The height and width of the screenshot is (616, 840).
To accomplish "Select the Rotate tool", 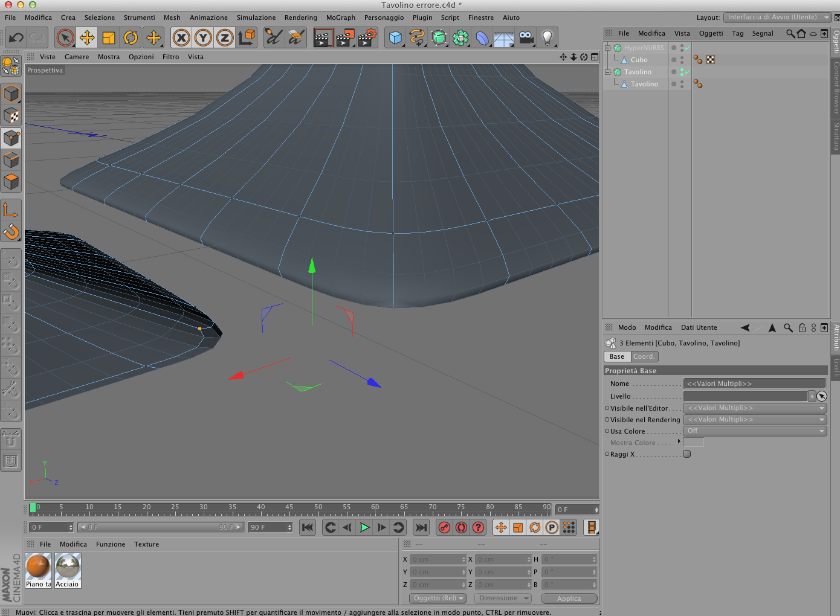I will 131,37.
